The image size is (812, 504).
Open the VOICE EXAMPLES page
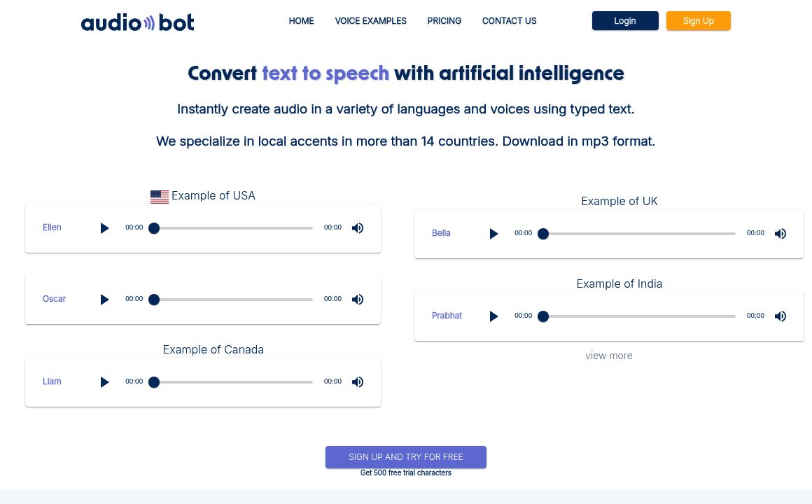coord(370,21)
